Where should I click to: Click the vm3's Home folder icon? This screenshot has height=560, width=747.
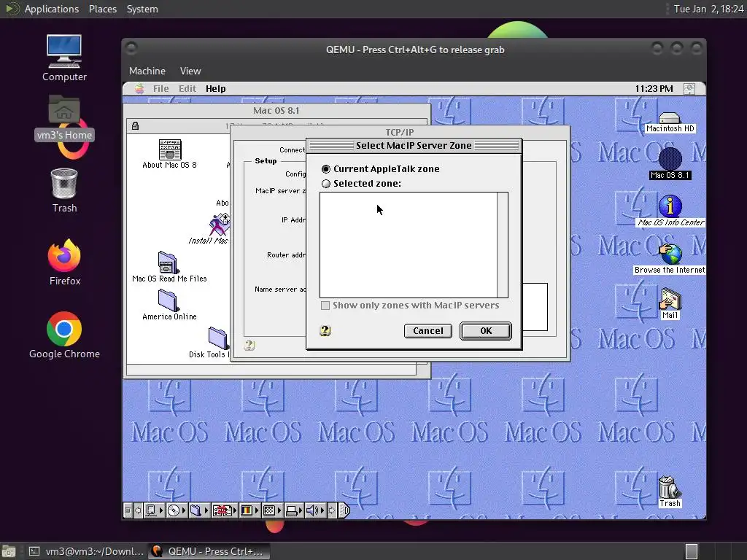[x=64, y=117]
